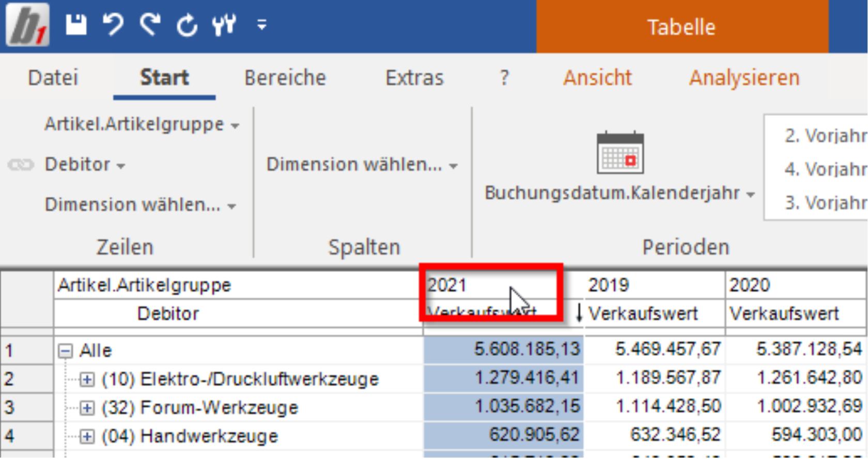Viewport: 868px width, 459px height.
Task: Expand the (10) Elektro-/Druckluftwerkzeuge group
Action: point(87,380)
